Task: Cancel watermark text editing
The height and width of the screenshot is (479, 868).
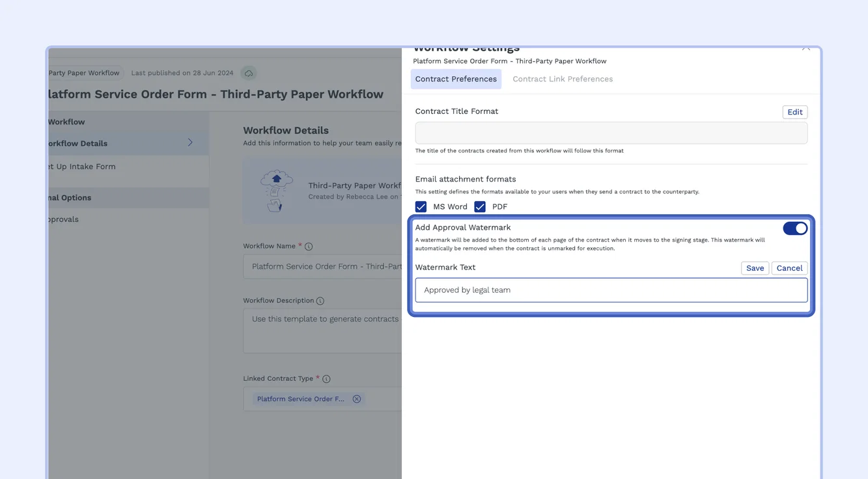Action: click(790, 268)
